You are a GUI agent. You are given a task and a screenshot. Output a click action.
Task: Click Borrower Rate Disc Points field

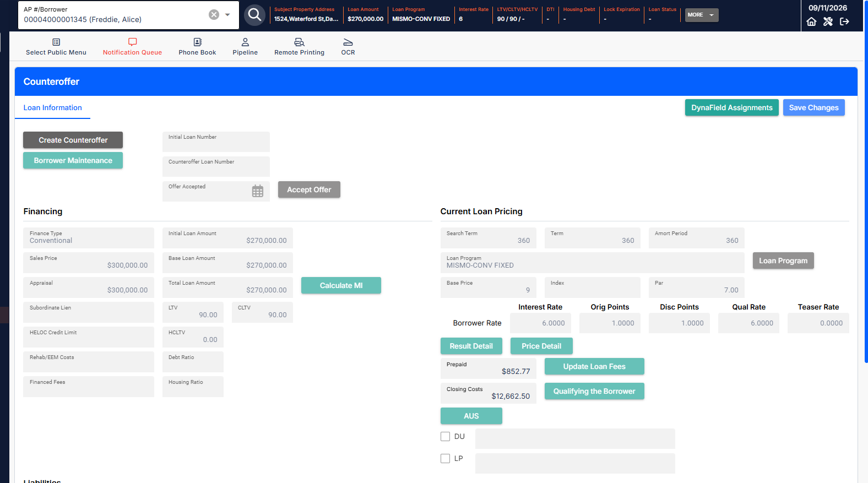(679, 323)
